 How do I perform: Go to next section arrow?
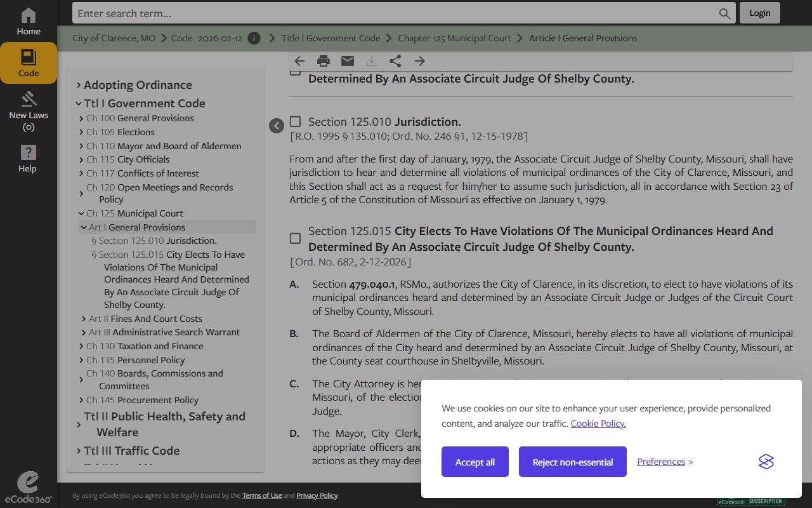pyautogui.click(x=419, y=61)
